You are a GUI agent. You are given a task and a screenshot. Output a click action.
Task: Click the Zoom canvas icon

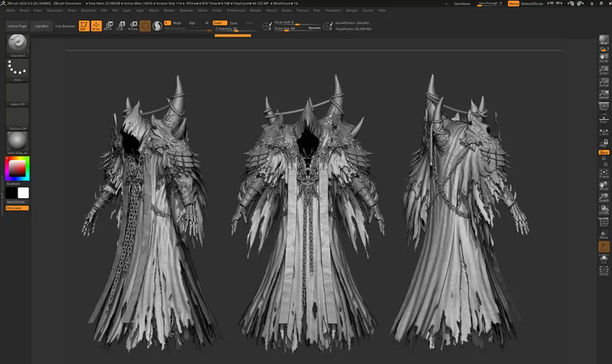[x=604, y=70]
